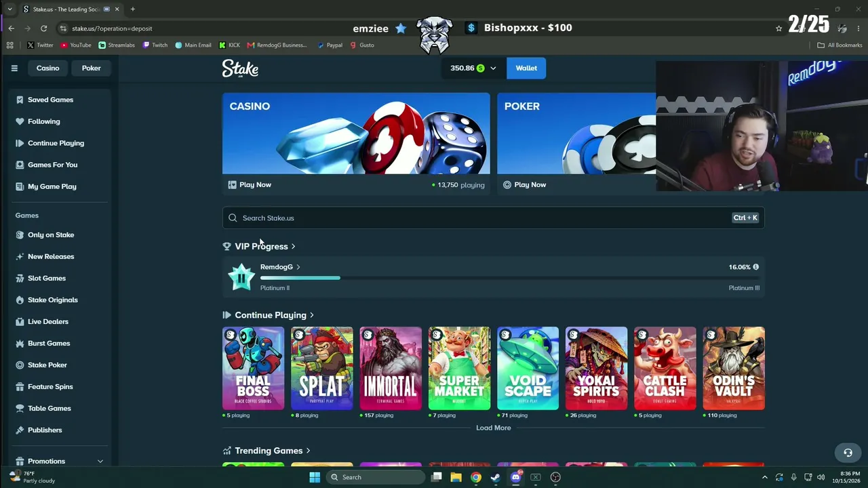
Task: Expand the VIP Progress chevron
Action: (293, 247)
